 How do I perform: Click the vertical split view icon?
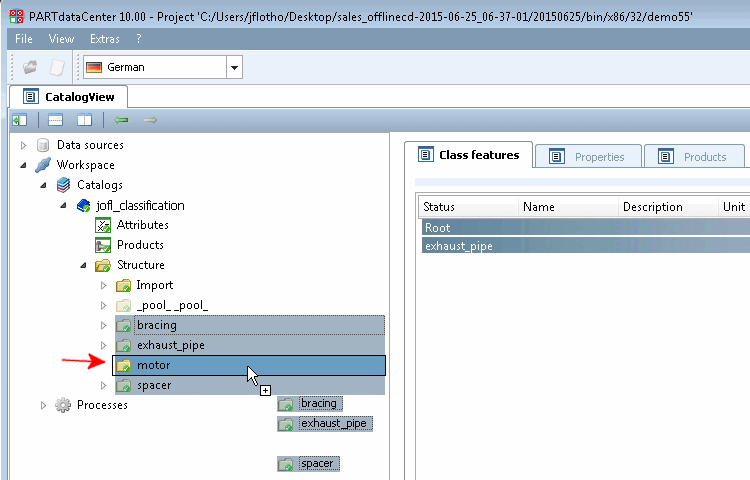(x=85, y=120)
